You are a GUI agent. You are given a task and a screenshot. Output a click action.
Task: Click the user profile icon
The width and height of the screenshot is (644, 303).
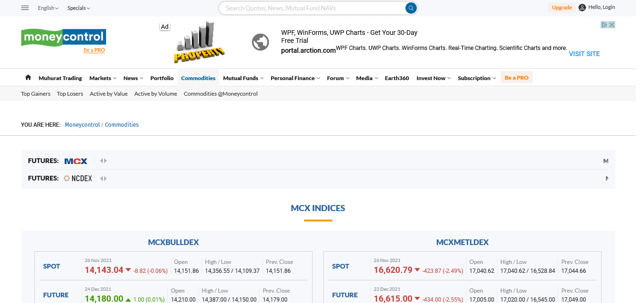(x=582, y=8)
